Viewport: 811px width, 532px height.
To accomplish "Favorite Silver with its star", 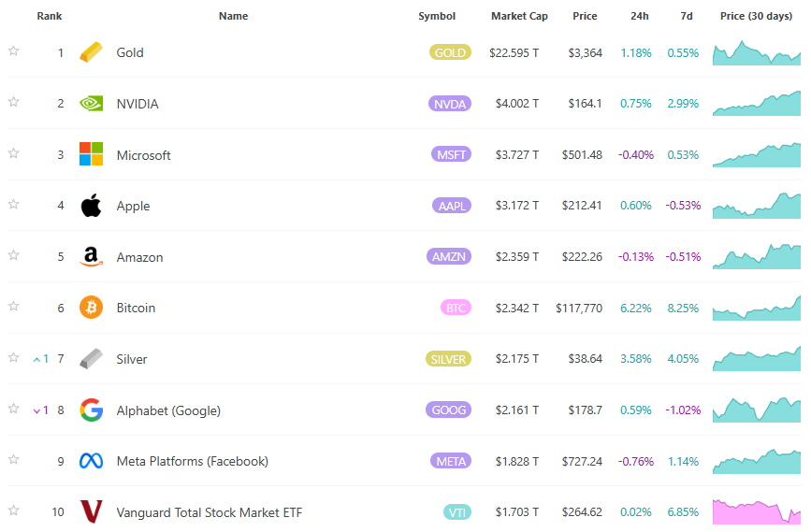I will point(14,357).
